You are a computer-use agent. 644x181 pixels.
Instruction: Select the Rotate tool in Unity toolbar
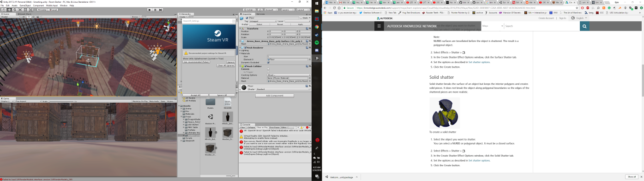pos(15,10)
